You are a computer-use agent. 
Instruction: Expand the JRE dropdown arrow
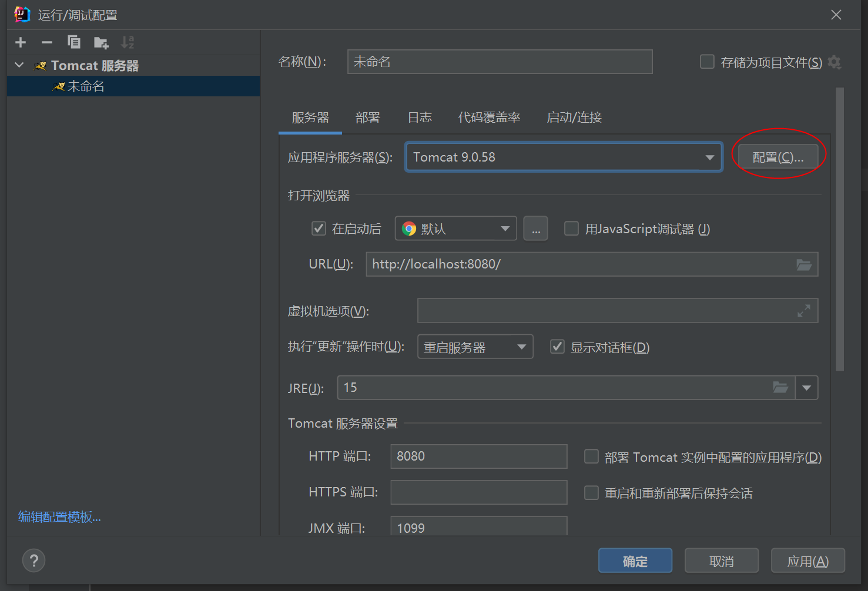click(x=806, y=388)
